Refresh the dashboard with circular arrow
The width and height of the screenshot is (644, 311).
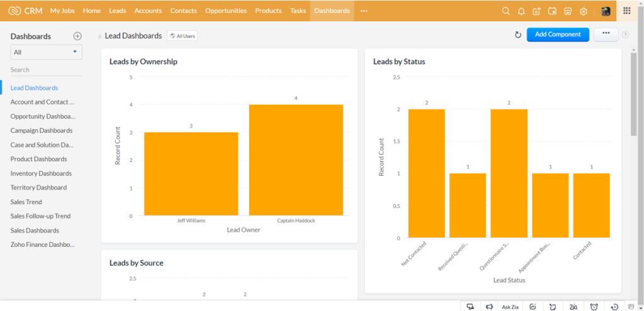pos(518,35)
